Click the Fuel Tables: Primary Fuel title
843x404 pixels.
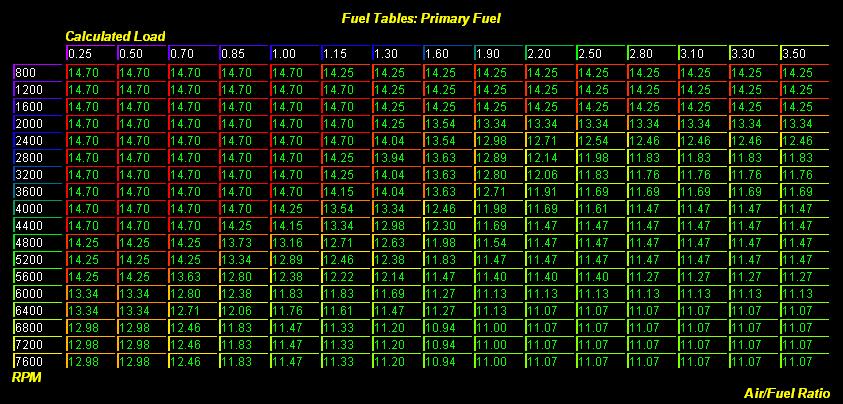coord(421,18)
